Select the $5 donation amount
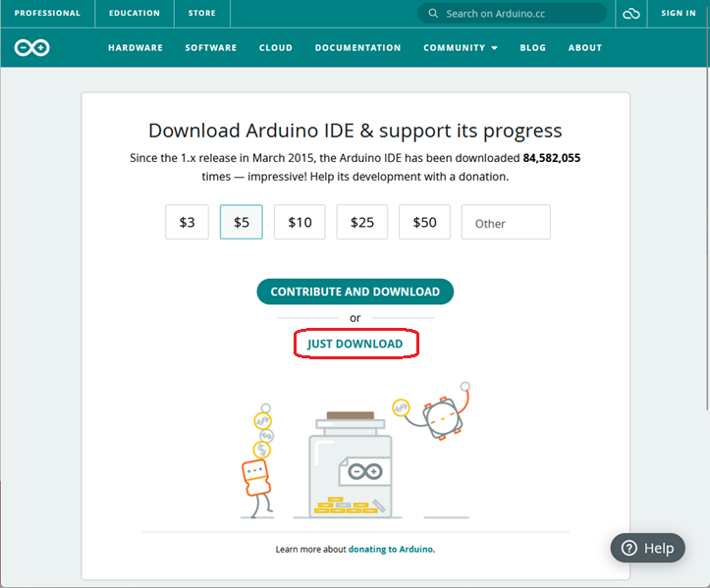The image size is (710, 588). coord(242,222)
